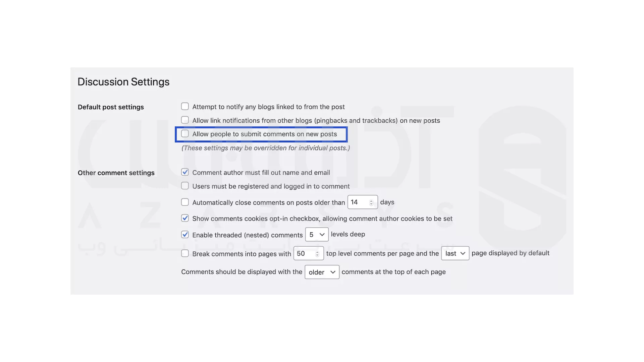Require users be registered to comment

[185, 186]
